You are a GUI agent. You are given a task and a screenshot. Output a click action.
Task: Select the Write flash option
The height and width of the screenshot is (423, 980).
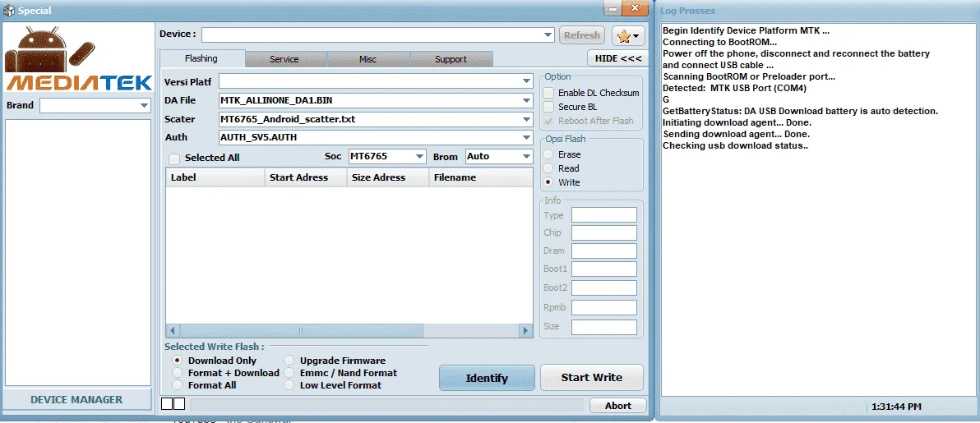pyautogui.click(x=548, y=182)
